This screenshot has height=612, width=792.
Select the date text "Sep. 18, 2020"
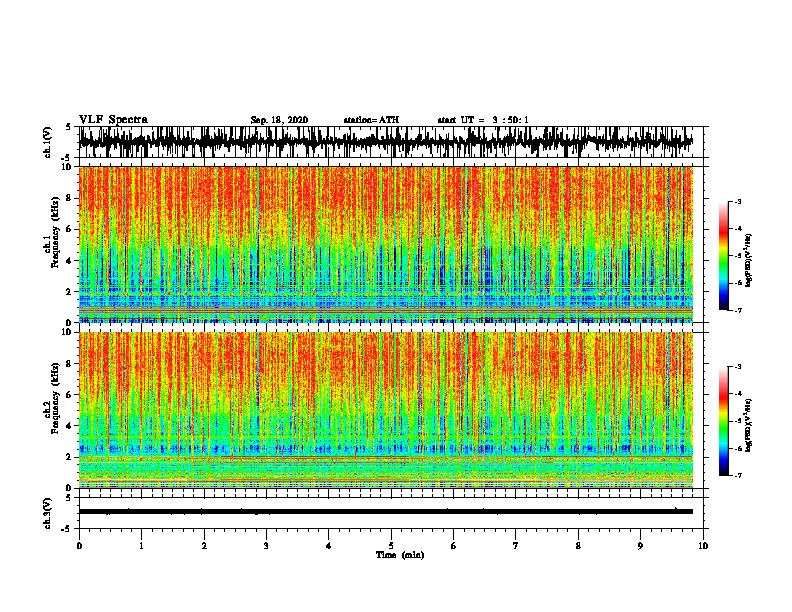point(279,120)
